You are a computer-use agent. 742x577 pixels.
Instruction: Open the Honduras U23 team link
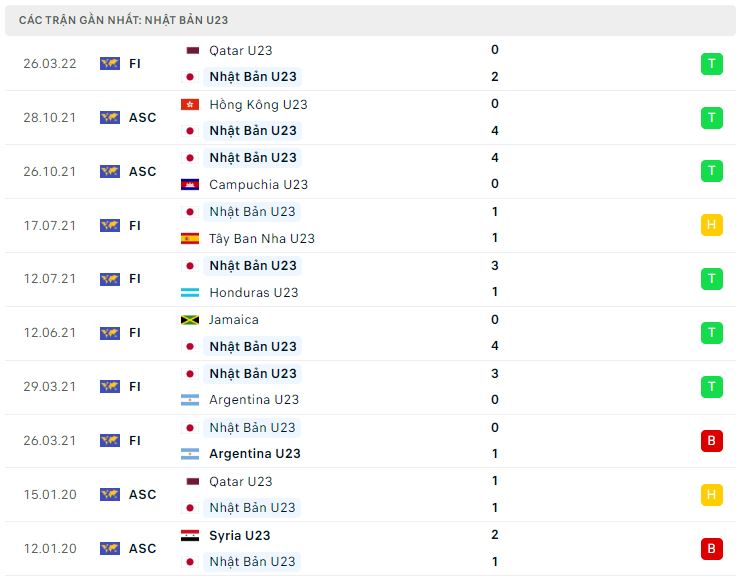coord(254,293)
